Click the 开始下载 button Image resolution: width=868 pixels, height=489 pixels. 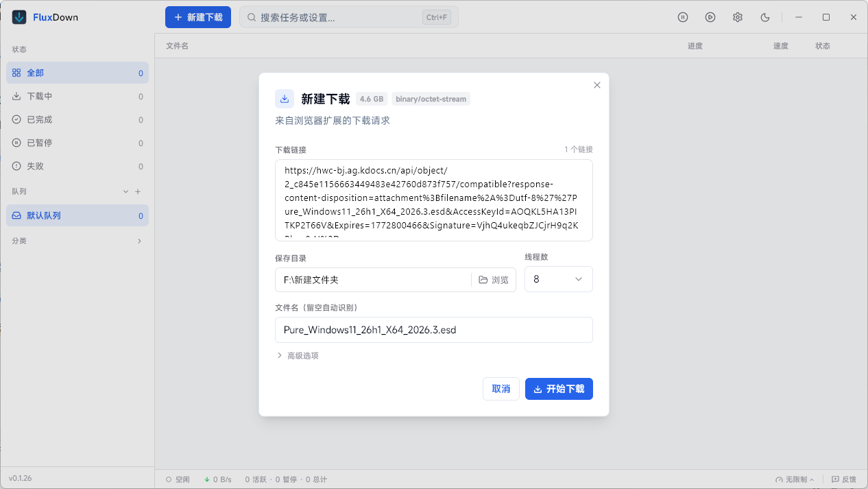tap(558, 389)
